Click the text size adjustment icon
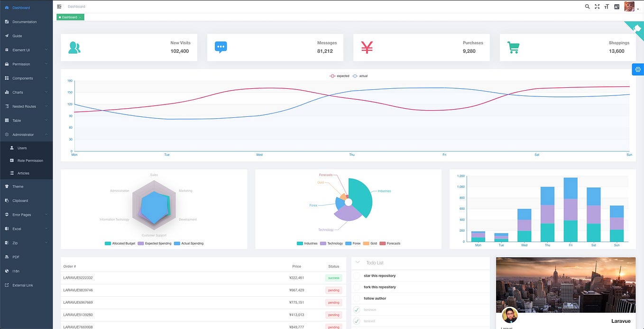 coord(607,6)
